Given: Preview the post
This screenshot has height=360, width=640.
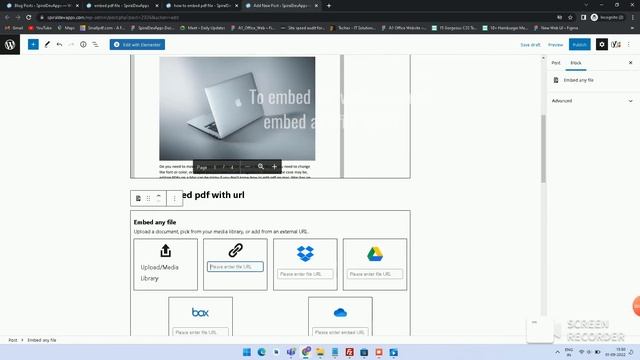Looking at the screenshot, I should coord(555,45).
